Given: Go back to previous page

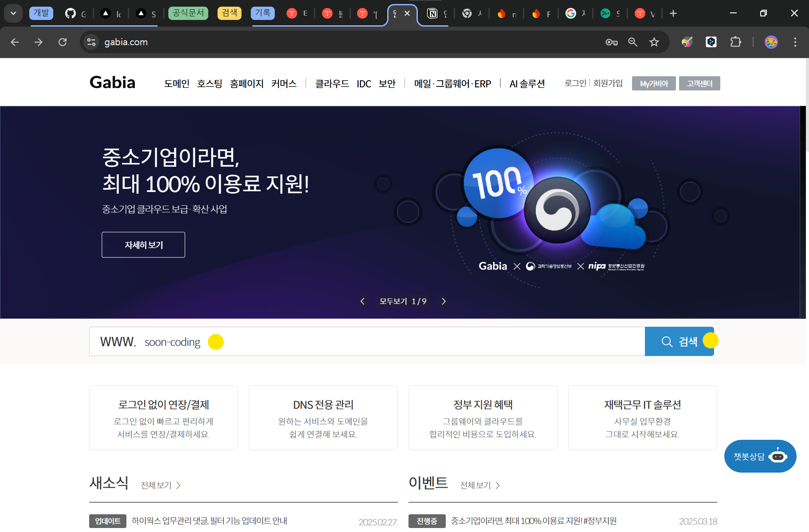Looking at the screenshot, I should click(x=15, y=42).
